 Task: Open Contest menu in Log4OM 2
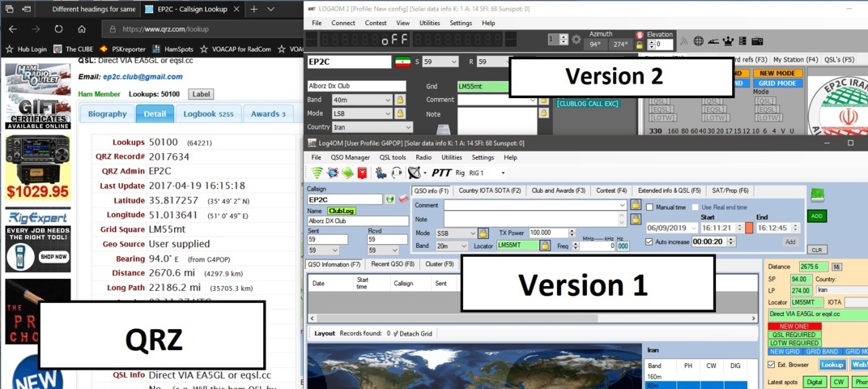click(376, 24)
